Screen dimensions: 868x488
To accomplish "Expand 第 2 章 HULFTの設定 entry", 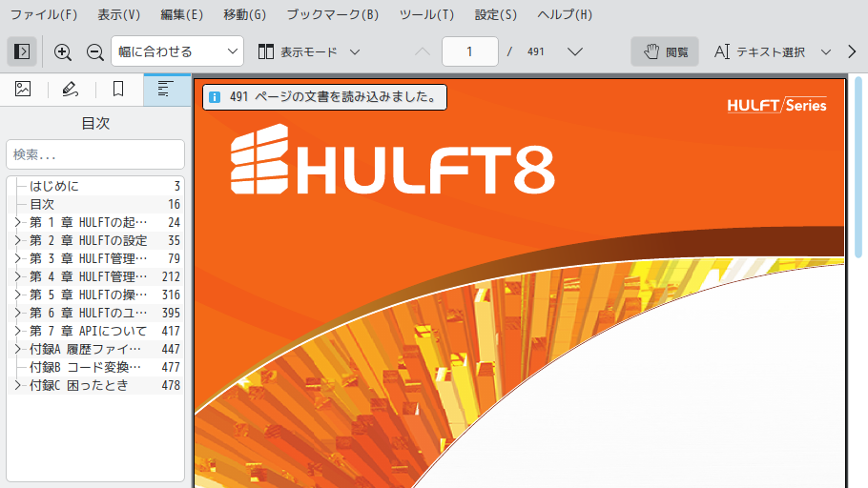I will [x=17, y=240].
